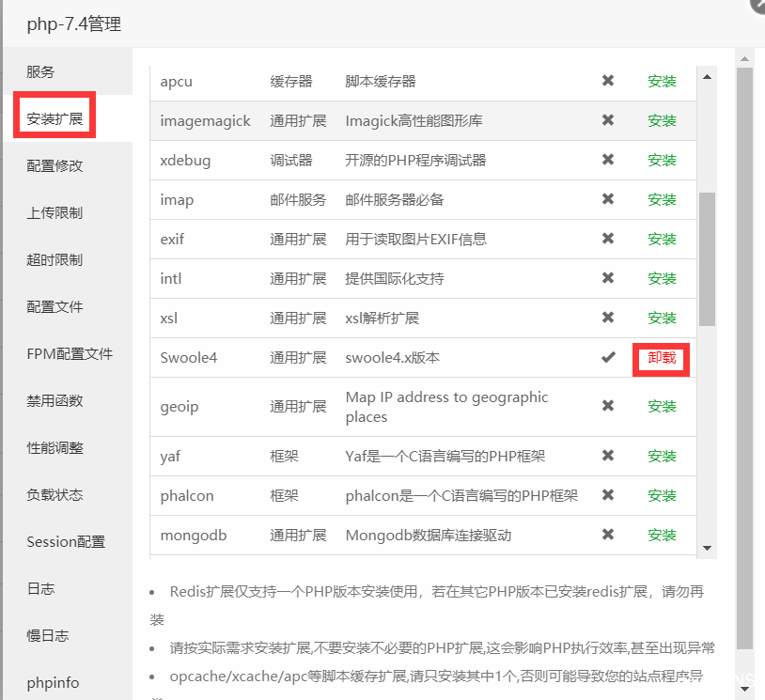Screen dimensions: 765x700
Task: Open the phpinfo sidebar item
Action: click(x=54, y=683)
